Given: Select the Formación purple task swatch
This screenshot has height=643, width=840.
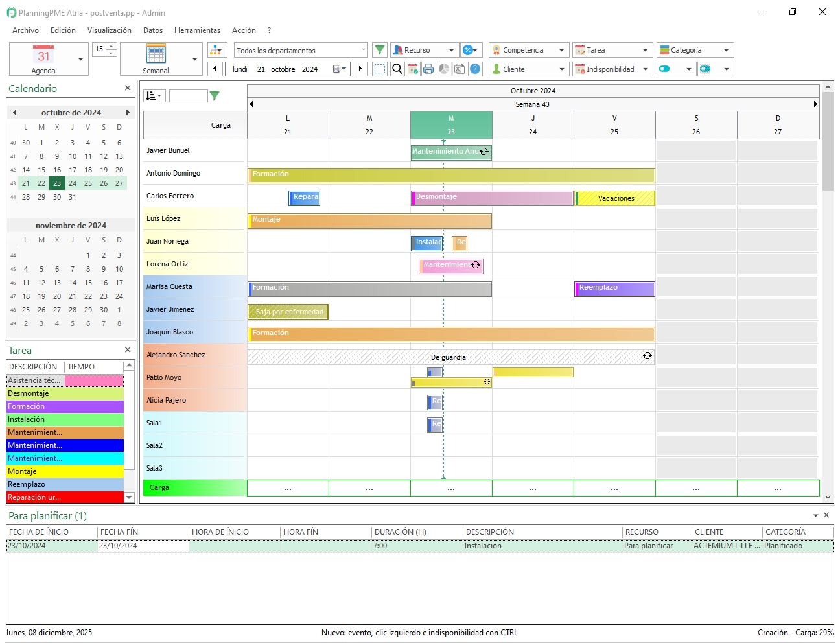Looking at the screenshot, I should pos(65,406).
